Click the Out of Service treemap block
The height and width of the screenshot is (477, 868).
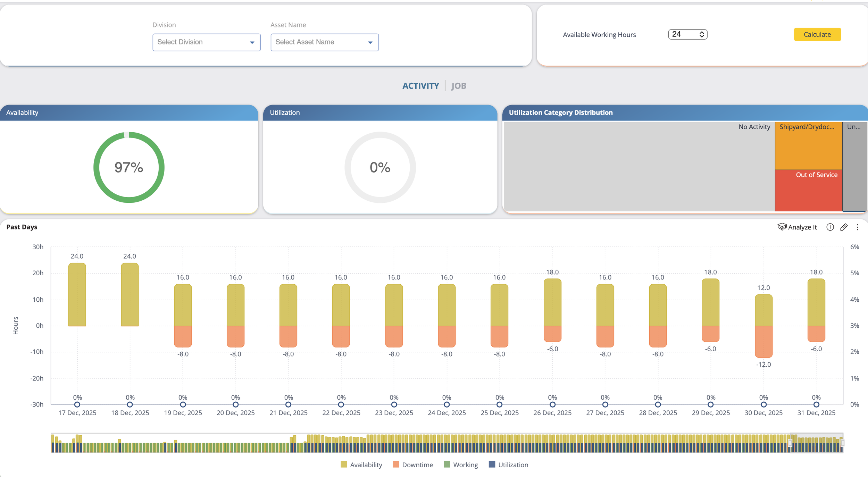pos(808,191)
